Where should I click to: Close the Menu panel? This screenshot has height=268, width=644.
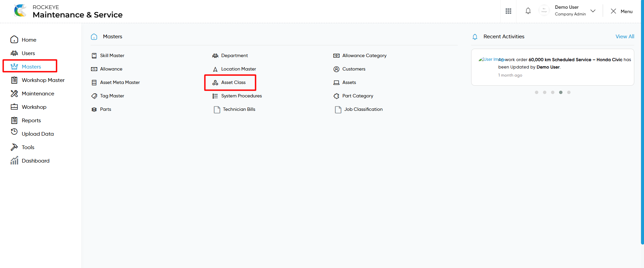(x=622, y=11)
